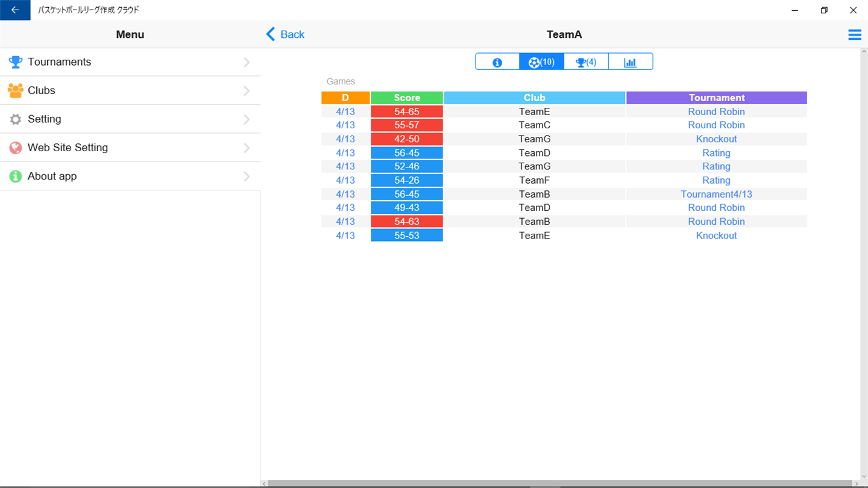Screen dimensions: 868x488
Task: Open Web Site Setting menu item
Action: point(130,148)
